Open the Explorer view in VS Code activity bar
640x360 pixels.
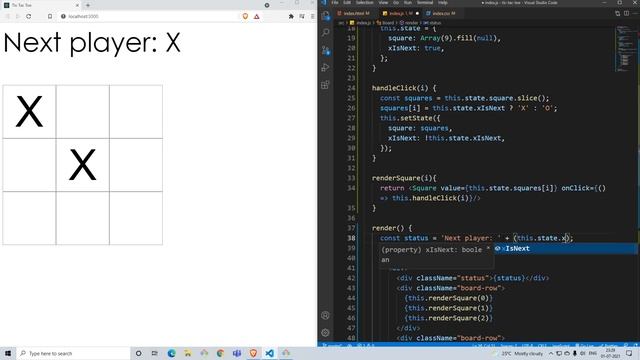pyautogui.click(x=325, y=16)
